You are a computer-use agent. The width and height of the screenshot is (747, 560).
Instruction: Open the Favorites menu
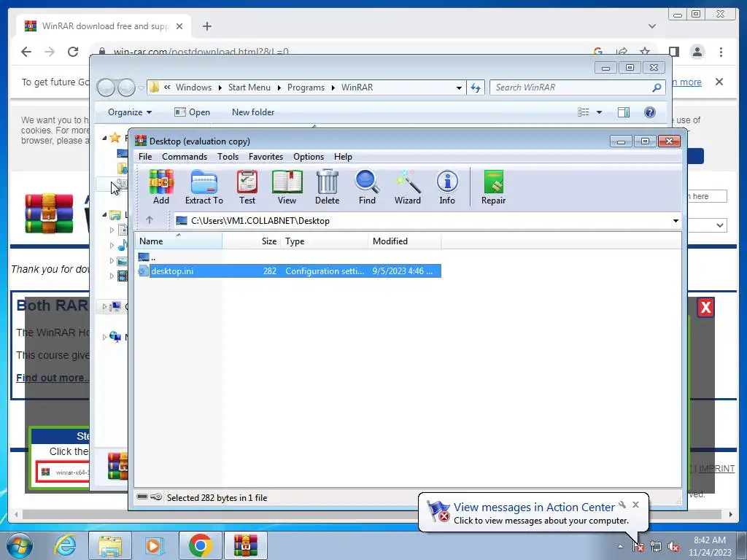coord(266,157)
